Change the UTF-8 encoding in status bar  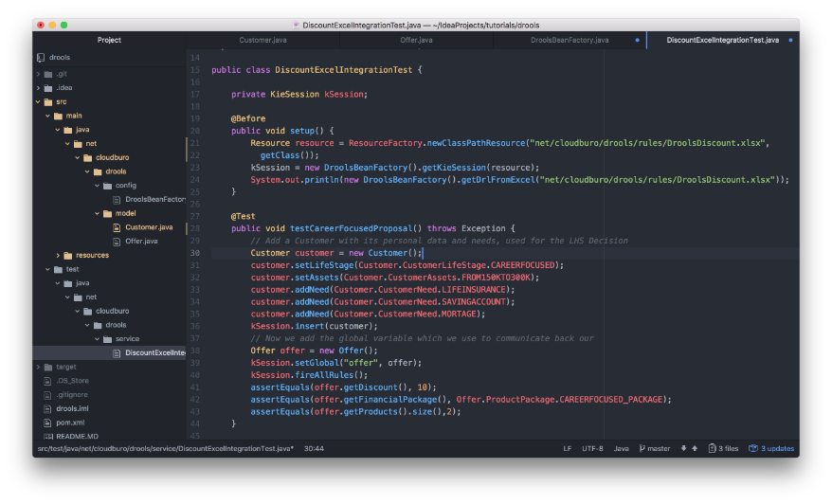(592, 448)
